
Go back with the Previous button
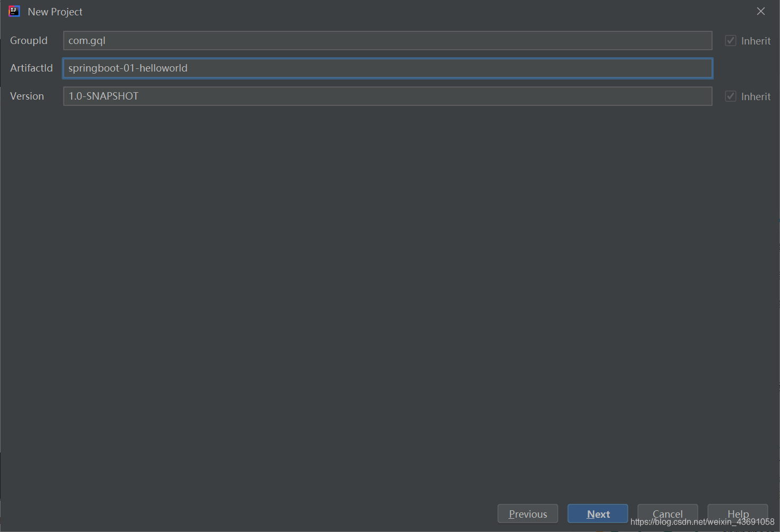point(528,514)
